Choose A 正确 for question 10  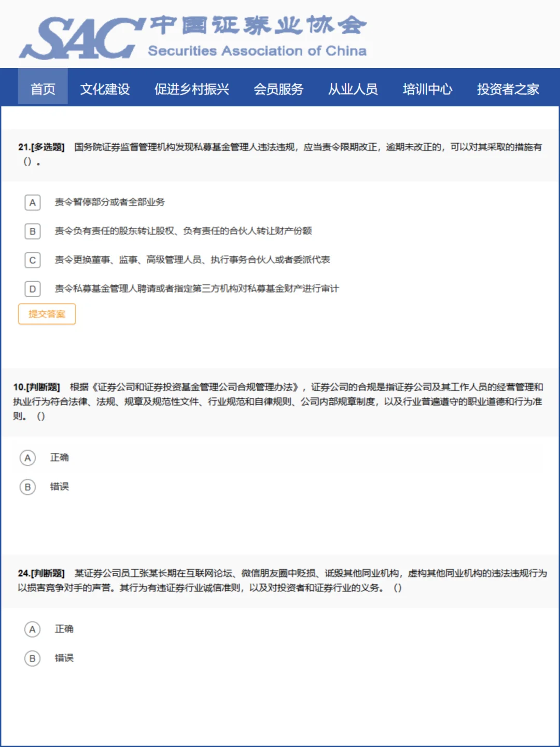[27, 458]
